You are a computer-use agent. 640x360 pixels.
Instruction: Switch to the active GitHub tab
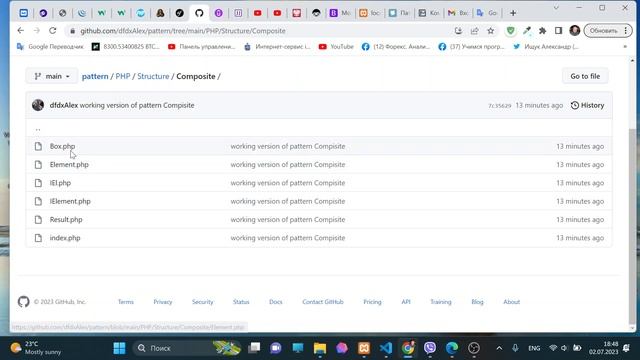coord(199,13)
